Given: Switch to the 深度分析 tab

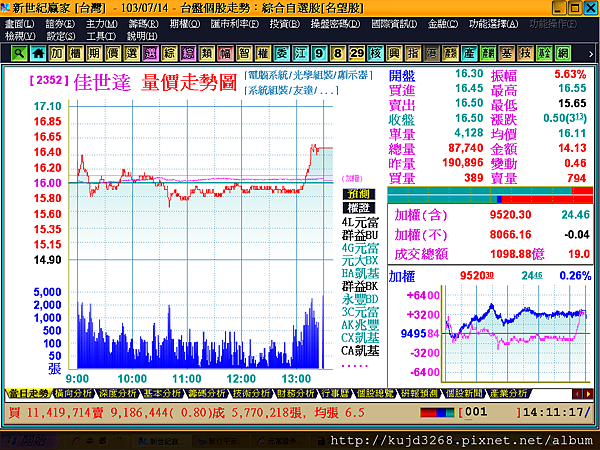Looking at the screenshot, I should [x=118, y=393].
